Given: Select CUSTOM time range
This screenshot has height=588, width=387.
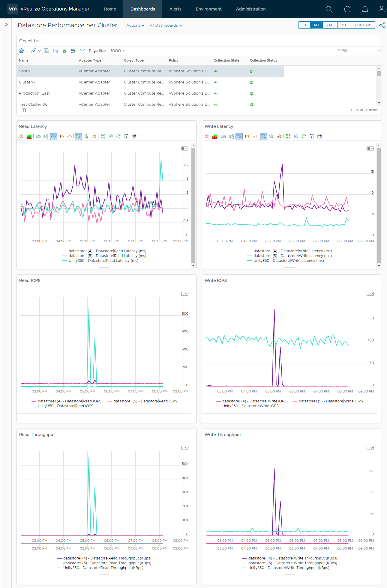Looking at the screenshot, I should tap(362, 25).
